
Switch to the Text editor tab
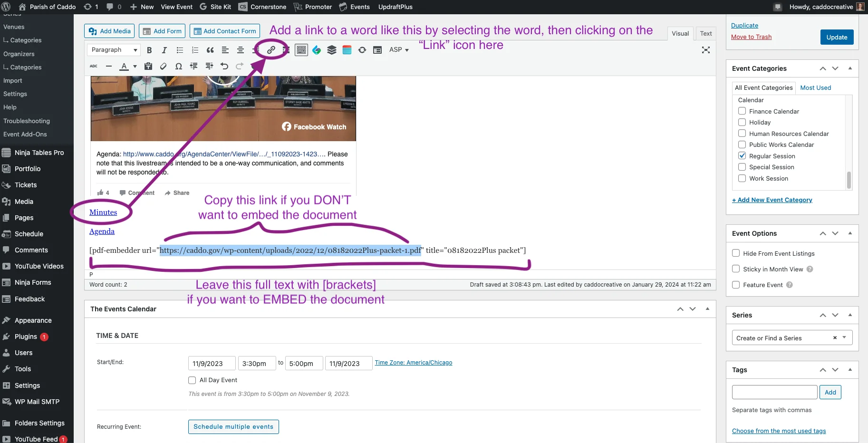pyautogui.click(x=705, y=33)
